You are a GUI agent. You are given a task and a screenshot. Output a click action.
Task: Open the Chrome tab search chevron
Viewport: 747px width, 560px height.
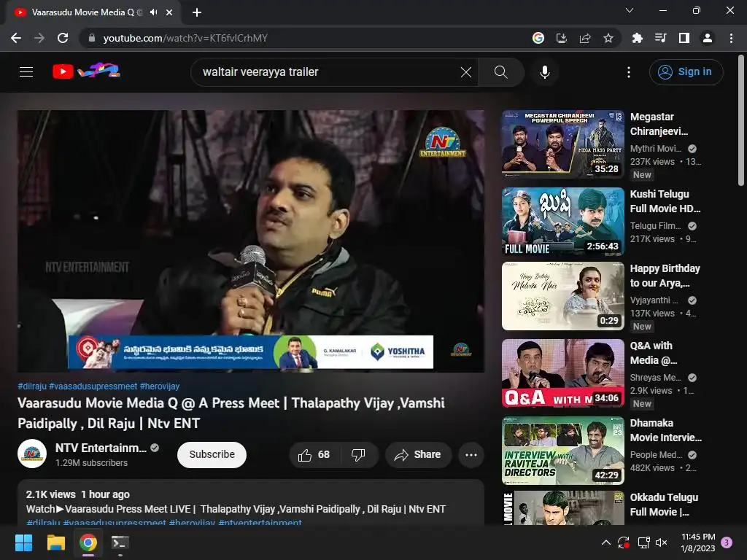pyautogui.click(x=630, y=10)
